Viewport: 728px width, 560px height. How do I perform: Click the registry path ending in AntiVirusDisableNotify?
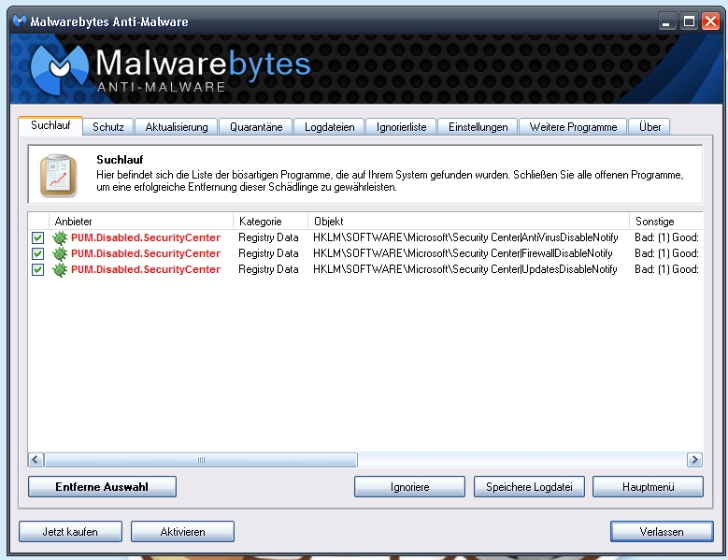coord(465,237)
